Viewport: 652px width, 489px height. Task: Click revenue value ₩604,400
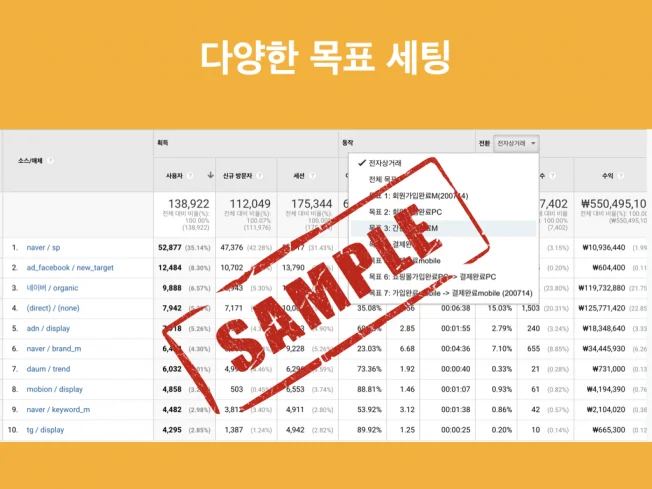[609, 268]
